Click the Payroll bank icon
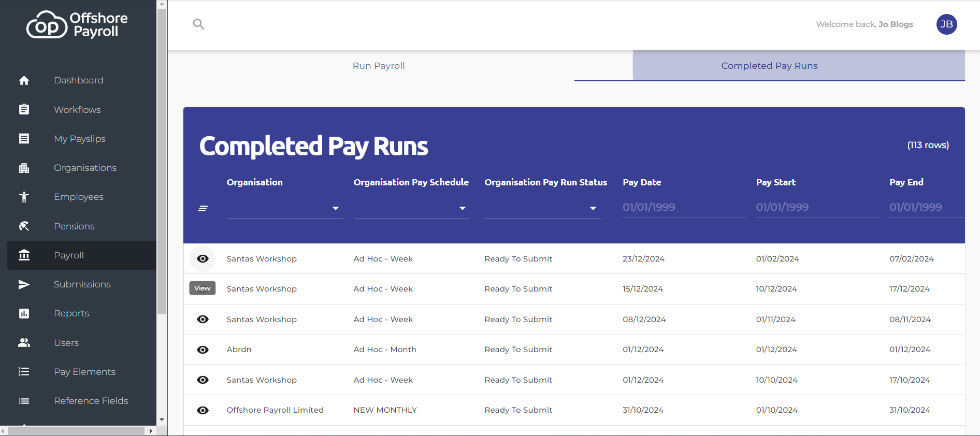980x436 pixels. [x=24, y=255]
